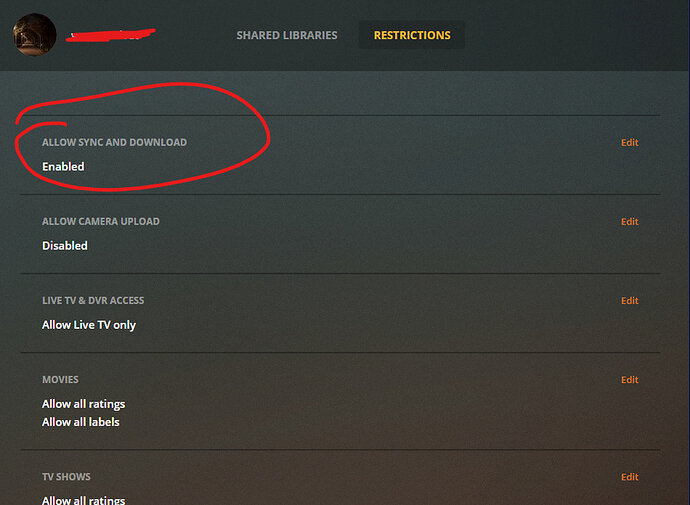
Task: Click the Allow Camera Upload heading
Action: pos(101,222)
